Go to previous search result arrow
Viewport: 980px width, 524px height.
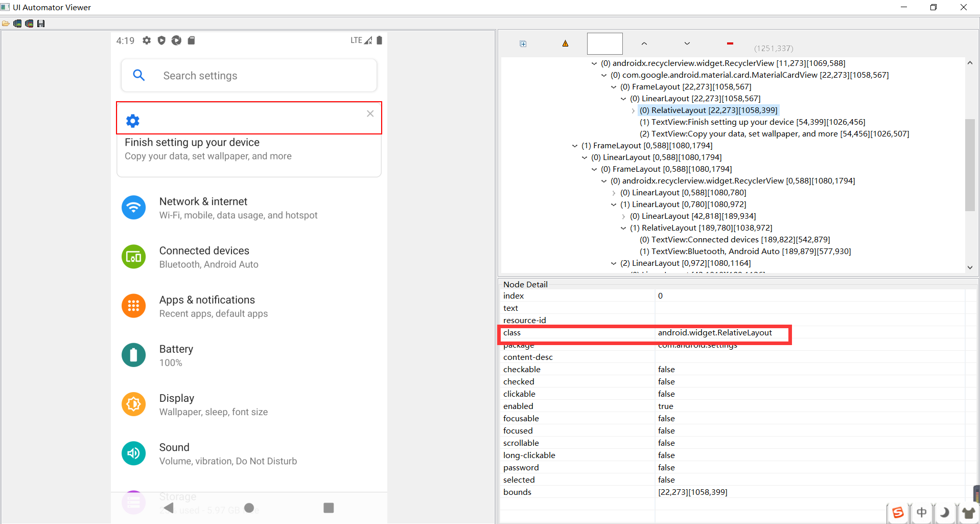pyautogui.click(x=644, y=43)
